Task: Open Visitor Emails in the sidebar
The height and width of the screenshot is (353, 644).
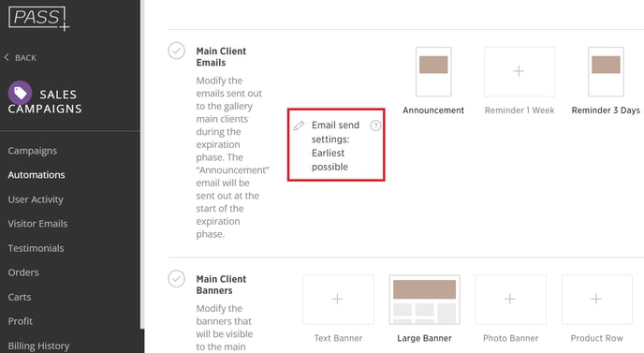Action: pos(37,224)
